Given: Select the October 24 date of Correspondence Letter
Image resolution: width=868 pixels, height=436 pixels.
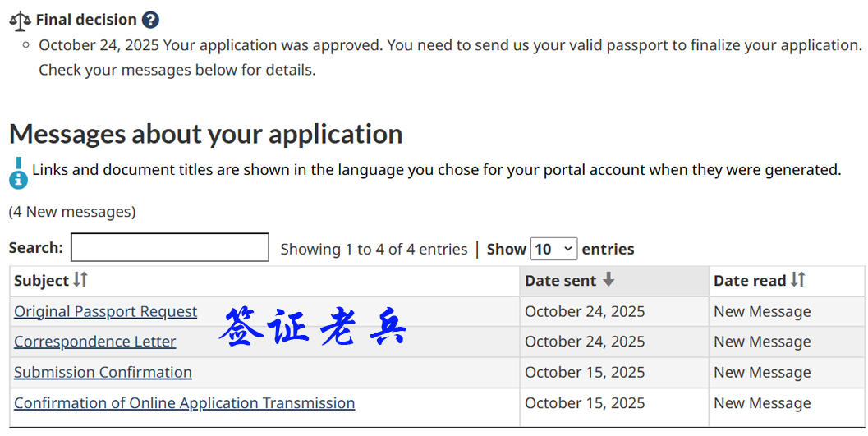Looking at the screenshot, I should [585, 342].
